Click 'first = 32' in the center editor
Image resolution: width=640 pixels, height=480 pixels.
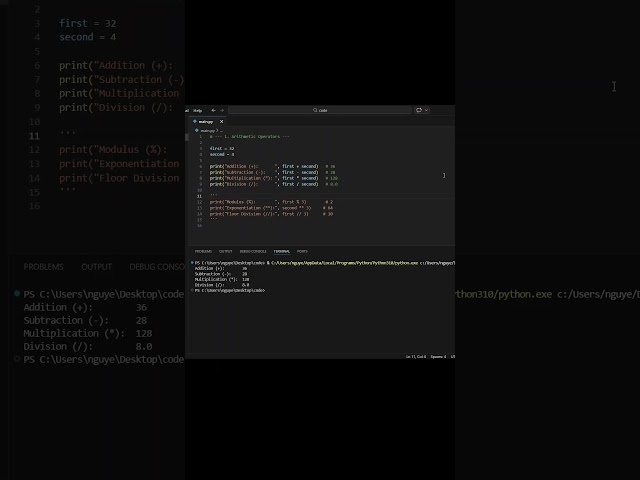[x=222, y=149]
